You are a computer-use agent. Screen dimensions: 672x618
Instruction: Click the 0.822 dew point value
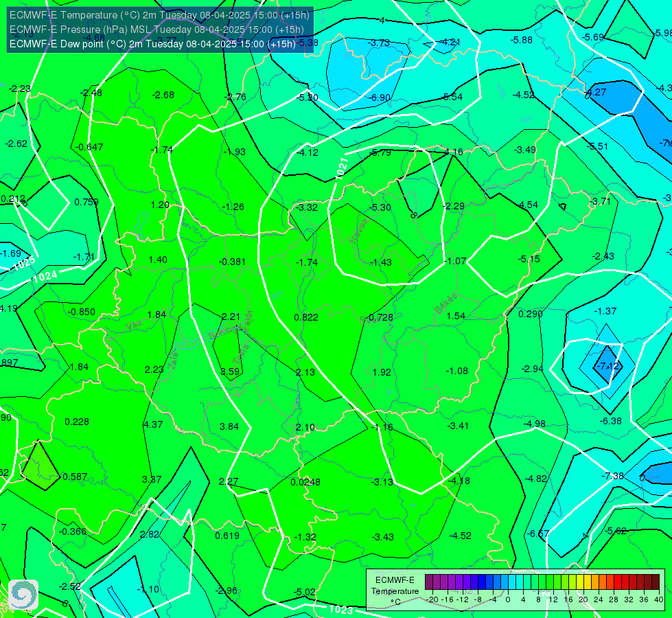306,317
